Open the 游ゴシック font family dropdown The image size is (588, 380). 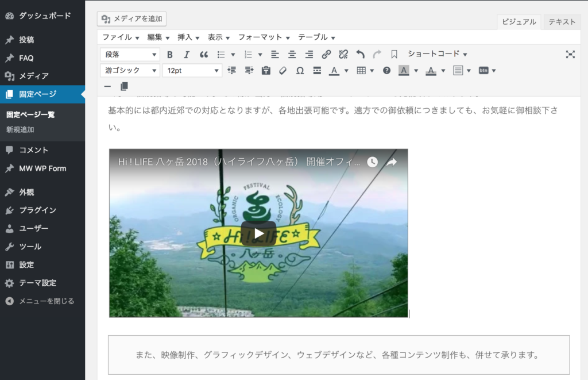pyautogui.click(x=130, y=71)
